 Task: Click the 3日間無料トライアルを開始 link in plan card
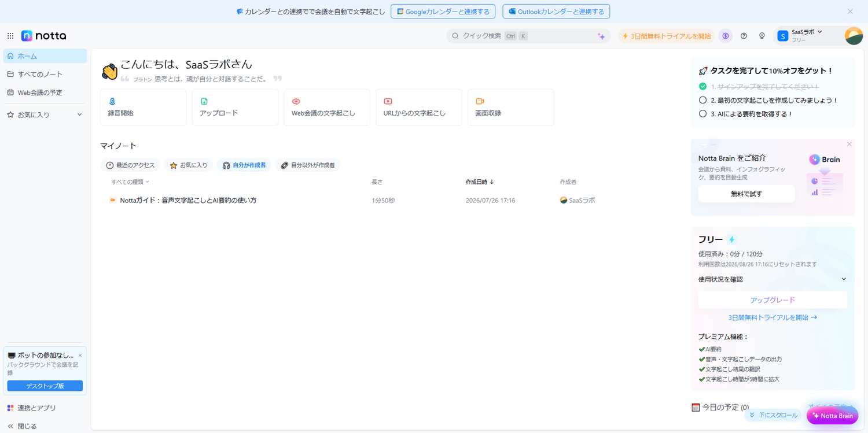click(x=773, y=317)
